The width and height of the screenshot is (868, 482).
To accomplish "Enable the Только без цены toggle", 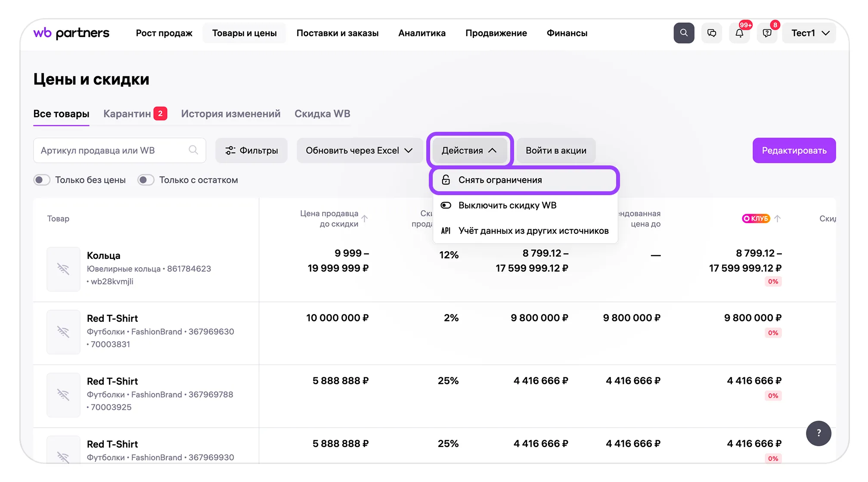I will 42,180.
